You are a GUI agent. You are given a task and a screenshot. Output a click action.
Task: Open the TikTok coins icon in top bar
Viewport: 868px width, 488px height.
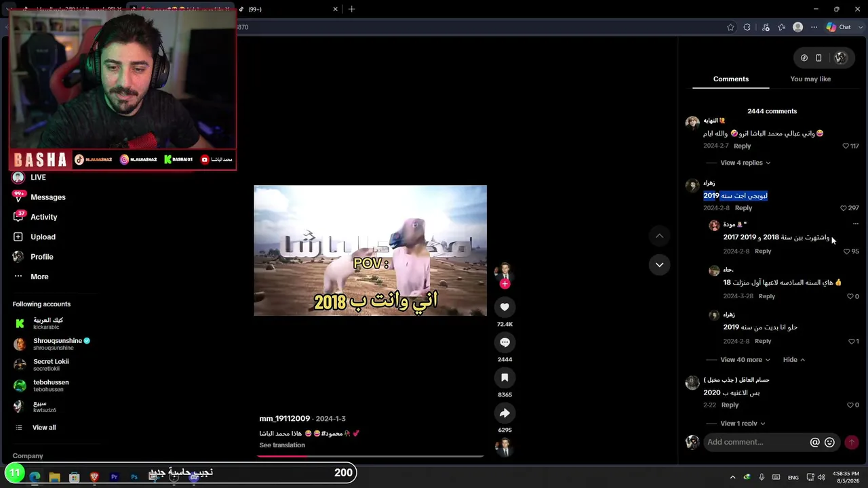(x=804, y=58)
